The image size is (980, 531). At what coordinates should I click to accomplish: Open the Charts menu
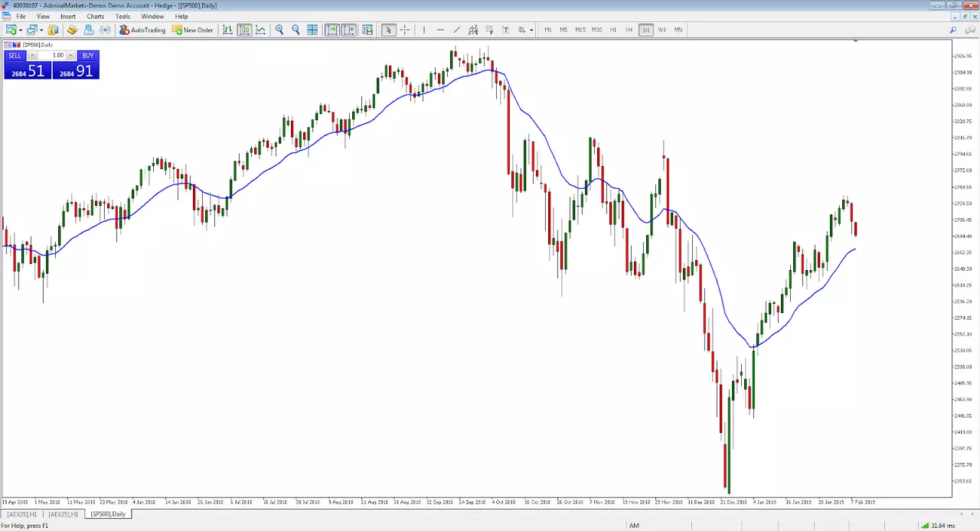96,16
